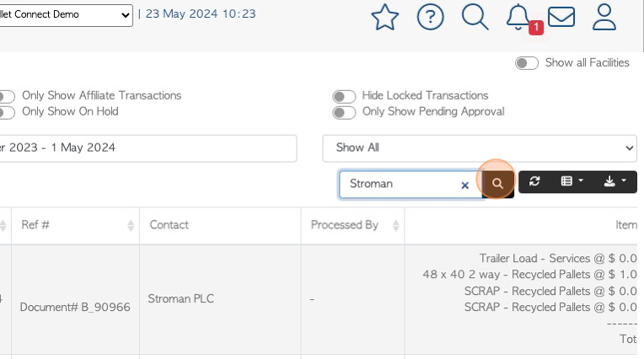The height and width of the screenshot is (359, 644).
Task: Toggle Only Show Affiliate Transactions switch
Action: (x=7, y=97)
